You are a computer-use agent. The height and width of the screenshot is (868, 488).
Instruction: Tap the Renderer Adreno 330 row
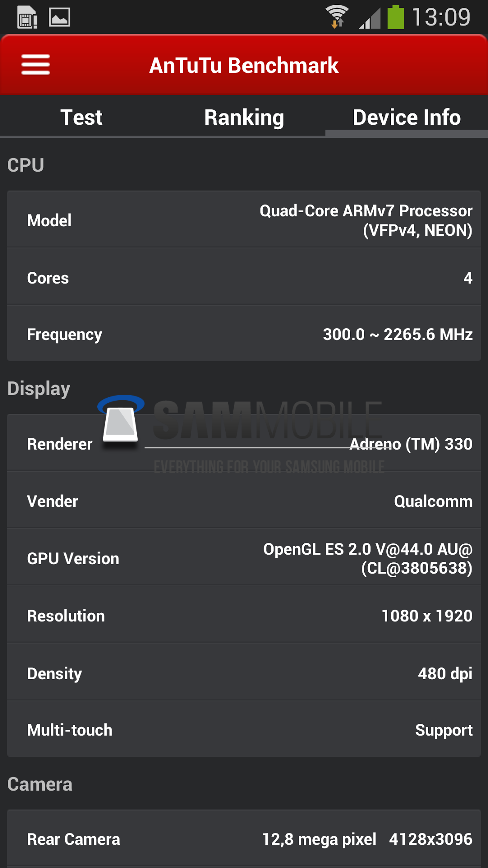pyautogui.click(x=244, y=444)
